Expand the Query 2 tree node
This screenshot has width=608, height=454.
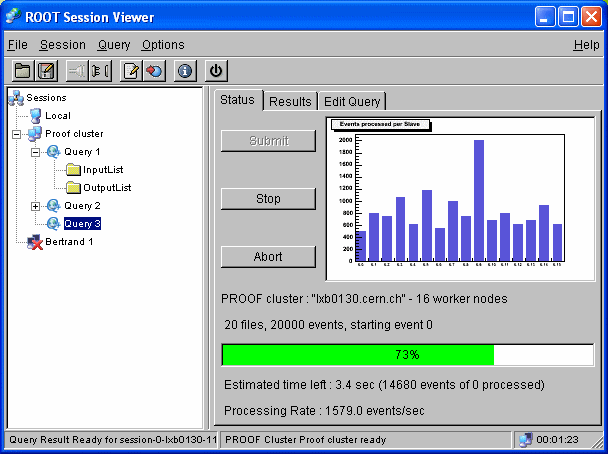tap(36, 206)
